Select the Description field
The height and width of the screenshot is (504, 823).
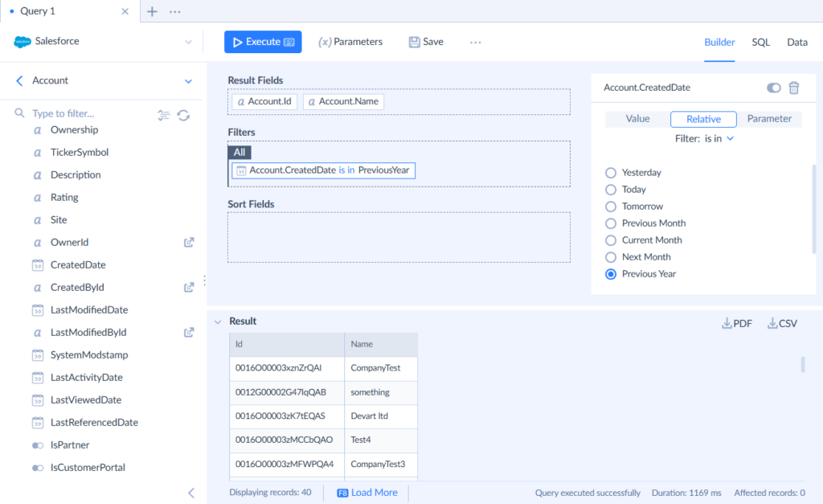click(x=76, y=174)
